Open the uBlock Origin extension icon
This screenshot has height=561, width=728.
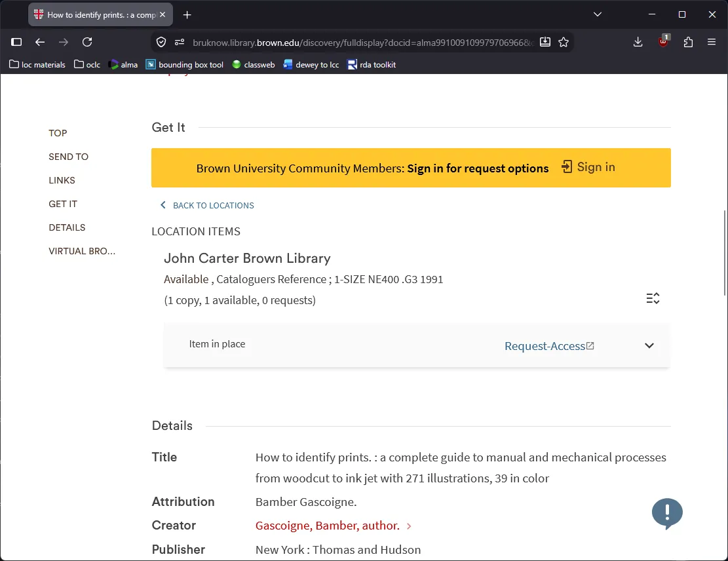(664, 41)
